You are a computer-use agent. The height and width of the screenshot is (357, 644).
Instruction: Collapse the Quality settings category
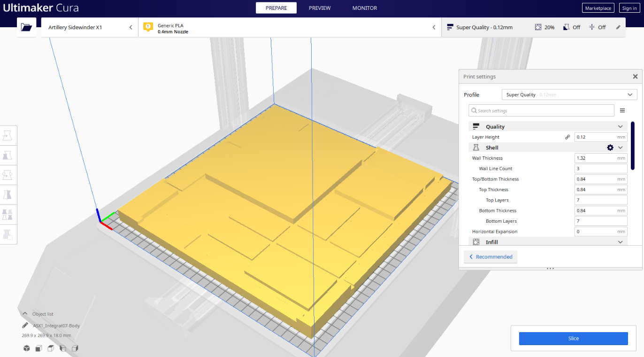click(x=620, y=127)
